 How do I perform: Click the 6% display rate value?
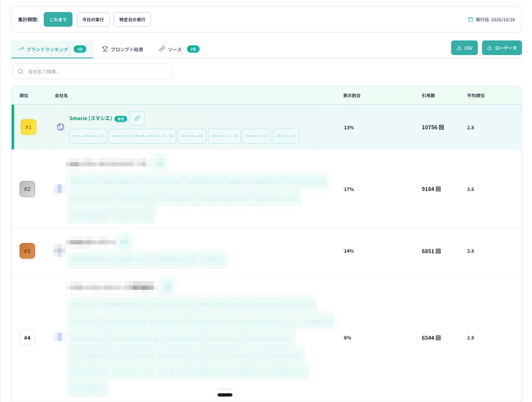coord(348,338)
